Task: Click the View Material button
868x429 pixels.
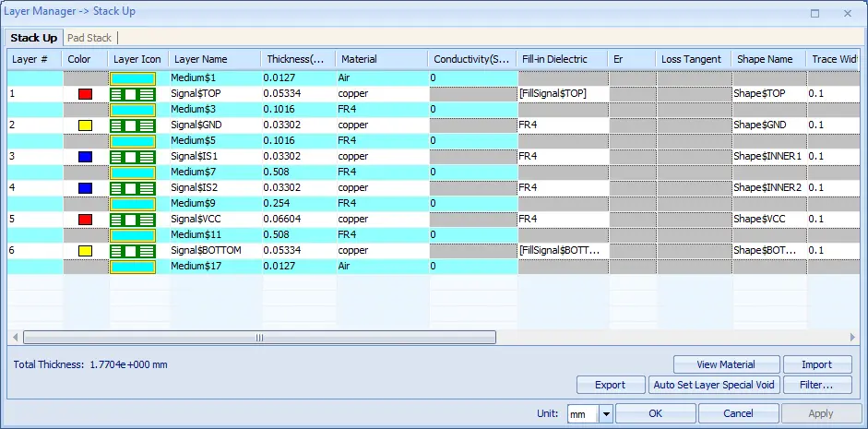Action: point(726,364)
